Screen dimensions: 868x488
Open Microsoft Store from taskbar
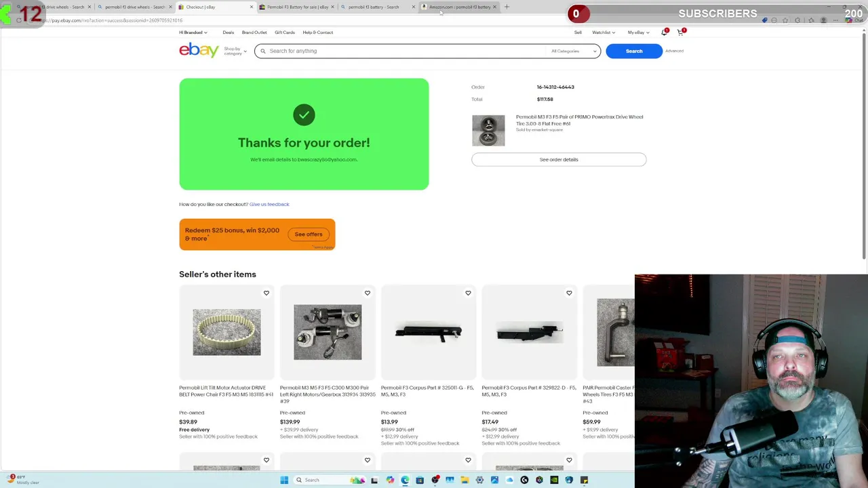[x=420, y=480]
